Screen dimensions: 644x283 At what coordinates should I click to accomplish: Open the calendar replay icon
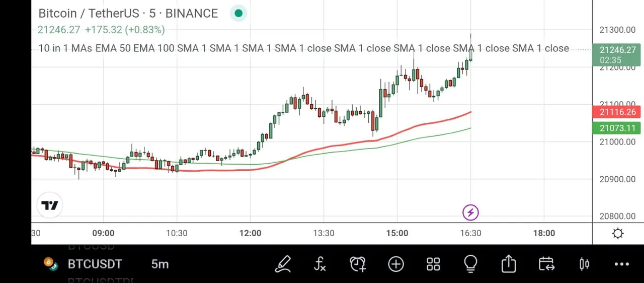(x=546, y=263)
